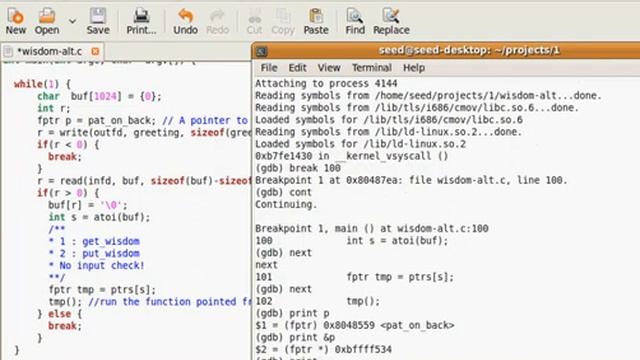Screen dimensions: 640x360
Task: Click the "buf[r] = '\0';" line
Action: click(x=88, y=205)
